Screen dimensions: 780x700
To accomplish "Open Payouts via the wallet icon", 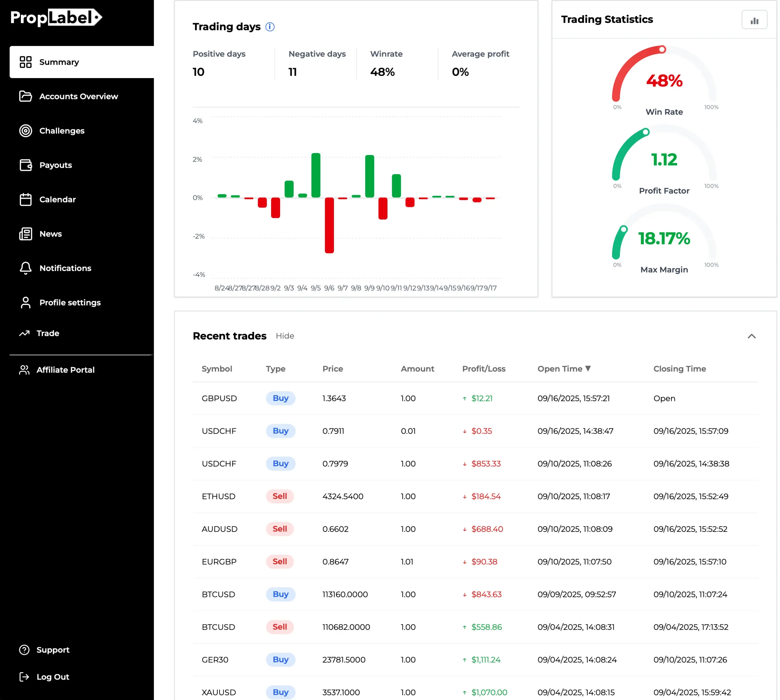I will 25,165.
